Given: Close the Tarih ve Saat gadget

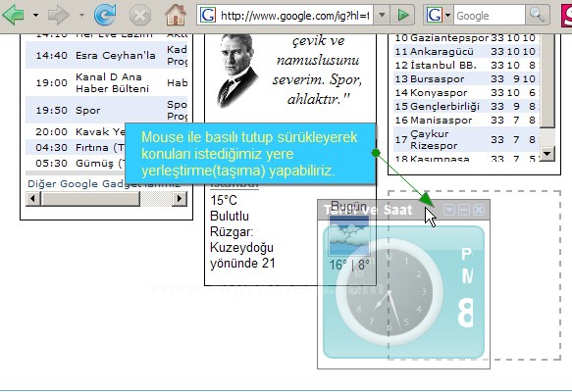Looking at the screenshot, I should (479, 210).
